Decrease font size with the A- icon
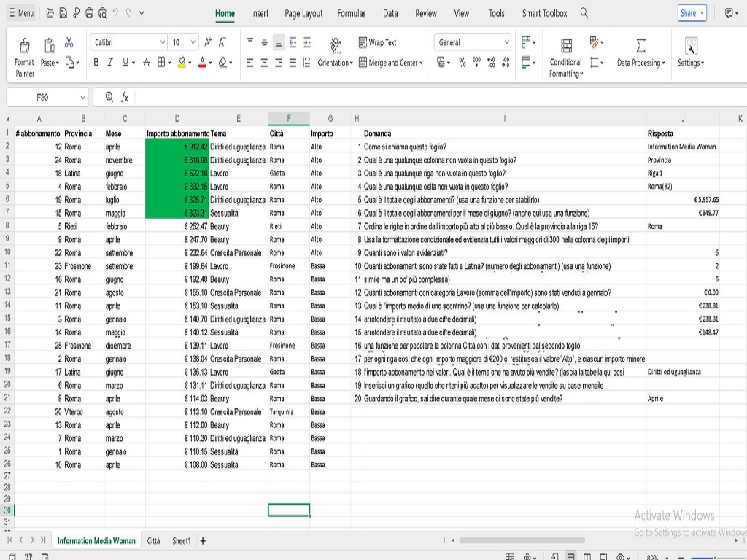 click(222, 42)
